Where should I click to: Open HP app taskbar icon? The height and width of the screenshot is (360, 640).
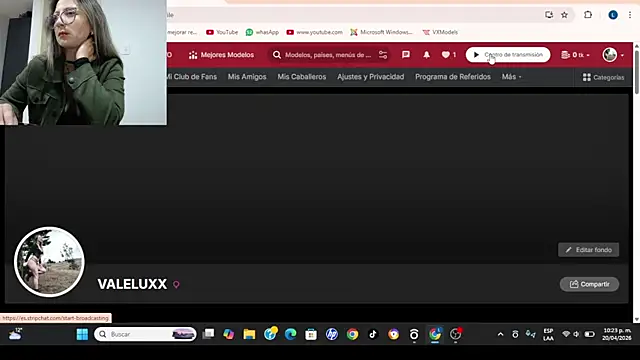(331, 334)
